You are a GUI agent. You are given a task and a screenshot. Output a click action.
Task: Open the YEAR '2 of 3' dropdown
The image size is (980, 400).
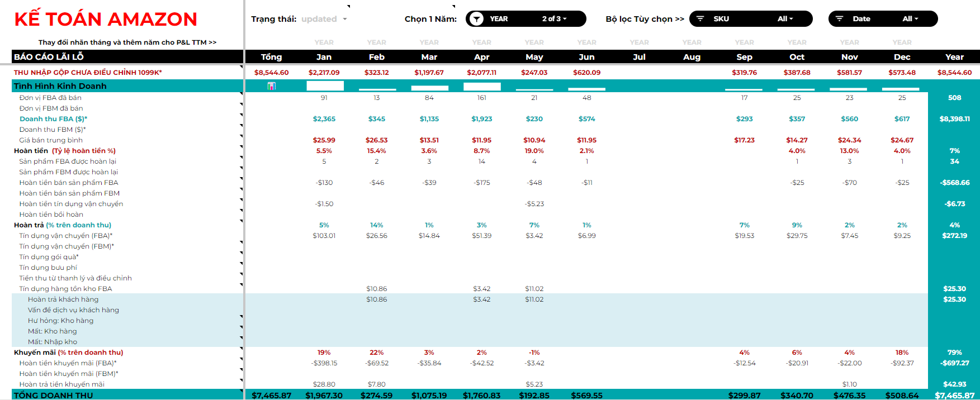(555, 19)
